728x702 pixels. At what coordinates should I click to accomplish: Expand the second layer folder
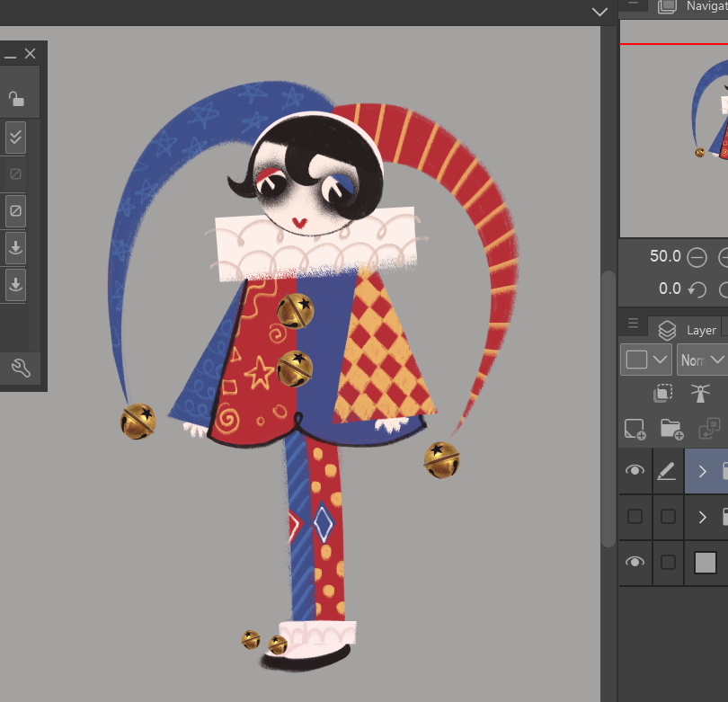click(703, 517)
